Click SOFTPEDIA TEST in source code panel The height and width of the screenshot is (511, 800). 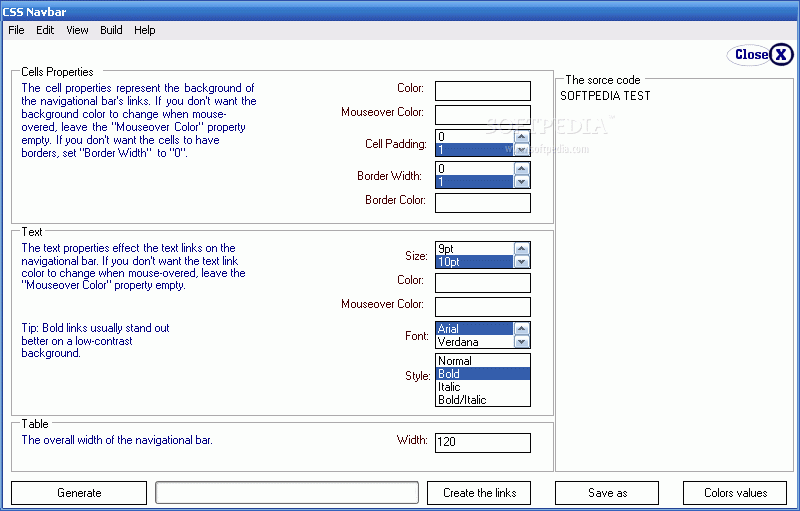[x=605, y=96]
